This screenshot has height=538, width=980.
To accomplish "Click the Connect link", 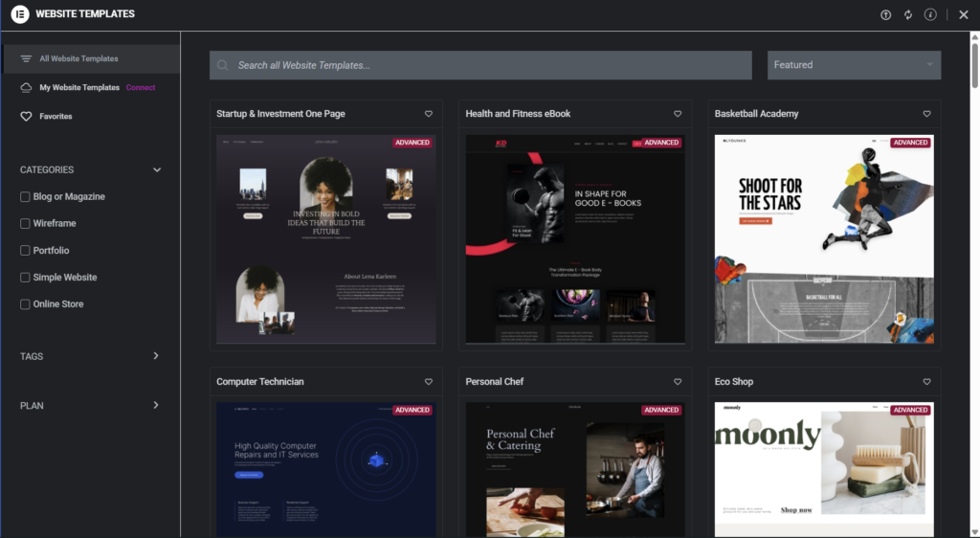I will 141,88.
